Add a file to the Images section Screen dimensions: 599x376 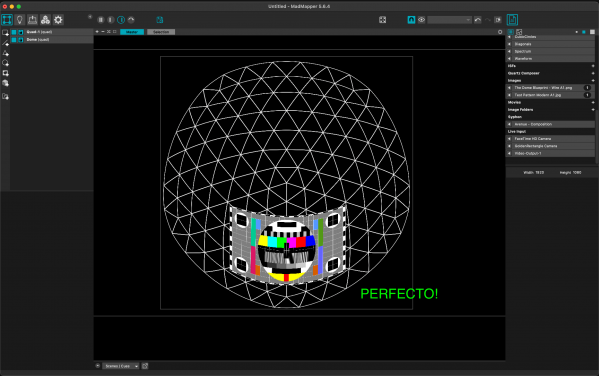click(x=593, y=81)
